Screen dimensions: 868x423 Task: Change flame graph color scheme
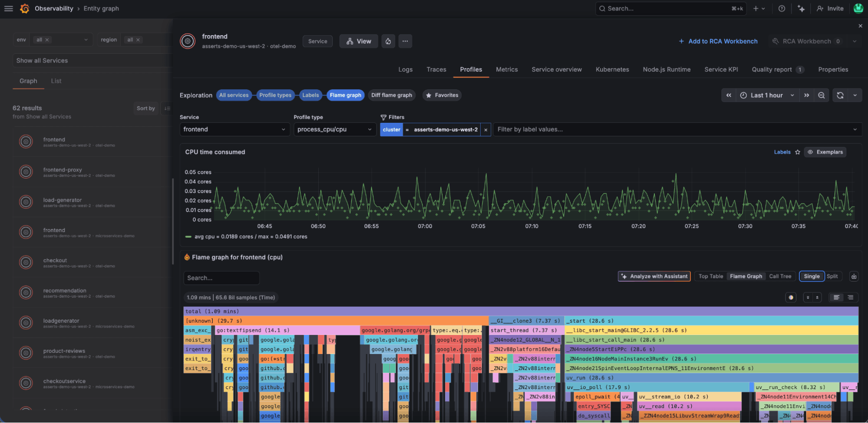791,298
